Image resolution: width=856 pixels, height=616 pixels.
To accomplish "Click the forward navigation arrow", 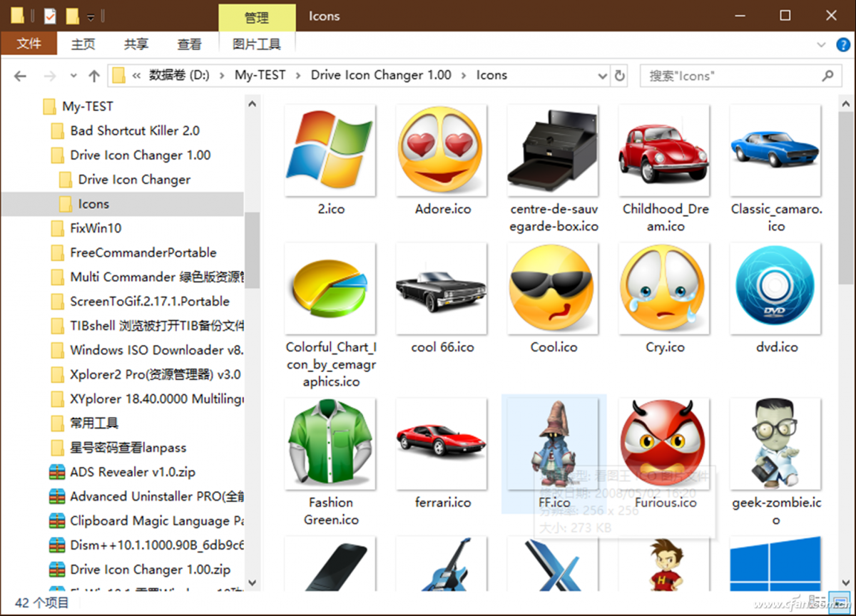I will tap(49, 76).
